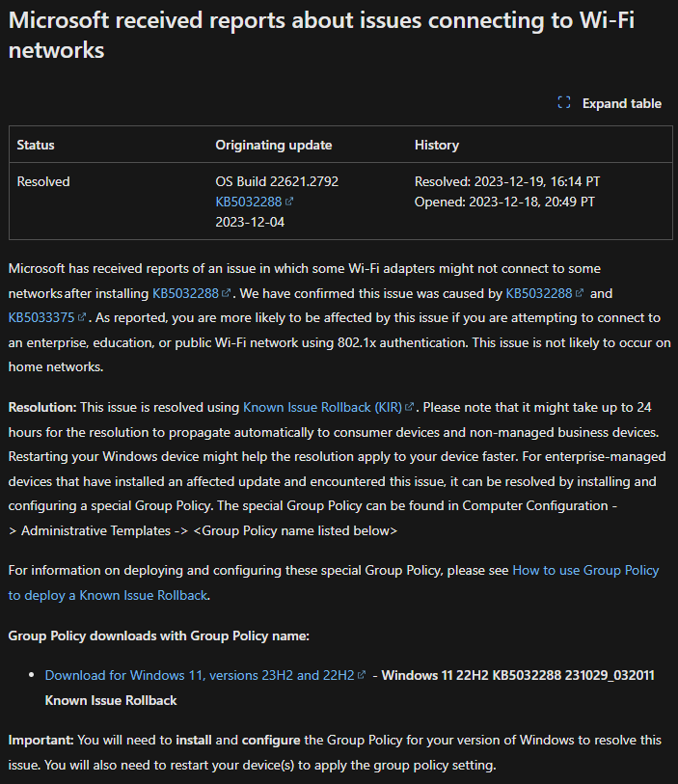678x784 pixels.
Task: Click 'Known Issue Rollback' bold text in list
Action: tap(111, 700)
